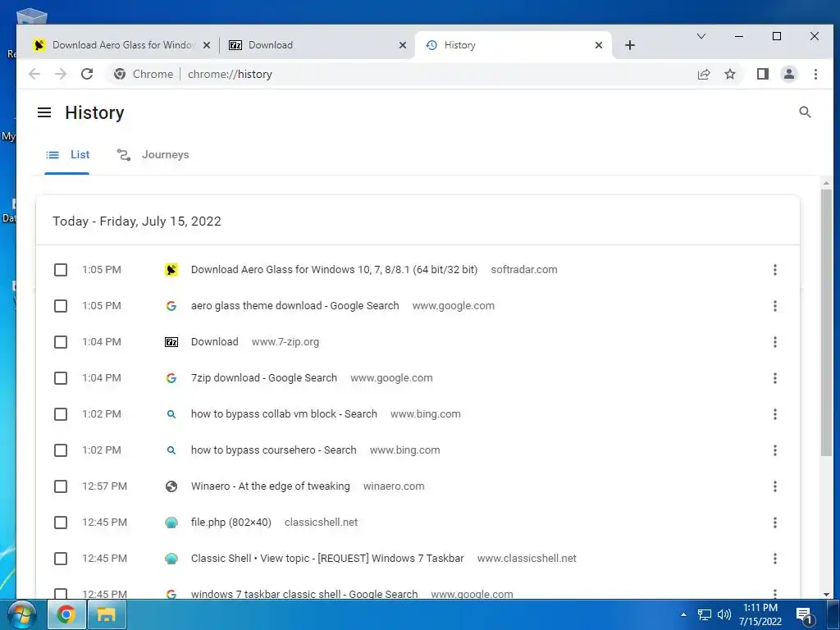The height and width of the screenshot is (630, 840).
Task: Open Chrome's three-dot menu
Action: [x=815, y=74]
